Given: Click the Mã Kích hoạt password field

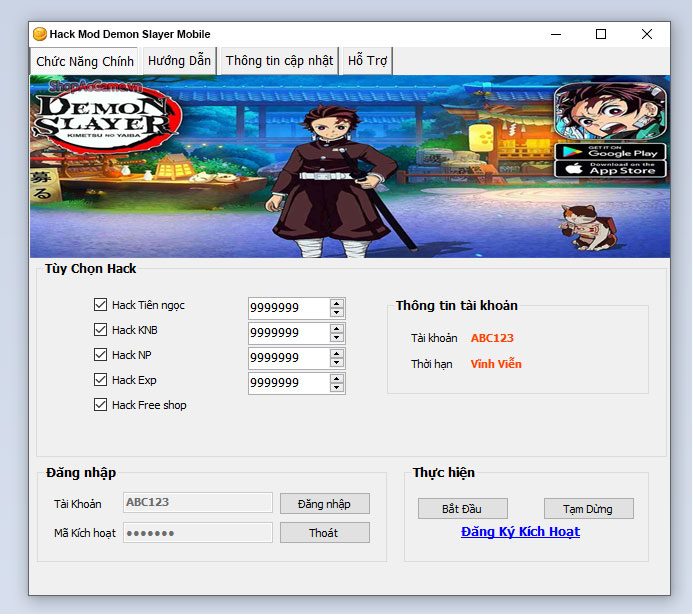Looking at the screenshot, I should coord(198,532).
